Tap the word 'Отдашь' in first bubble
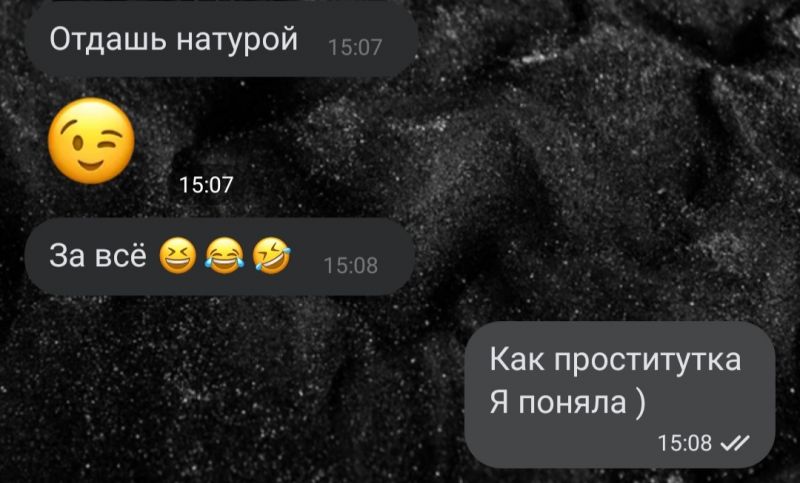Viewport: 800px width, 483px height. pos(108,39)
